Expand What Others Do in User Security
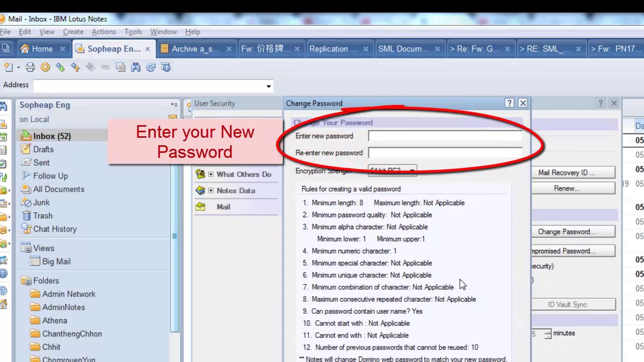The image size is (644, 362). (x=211, y=174)
